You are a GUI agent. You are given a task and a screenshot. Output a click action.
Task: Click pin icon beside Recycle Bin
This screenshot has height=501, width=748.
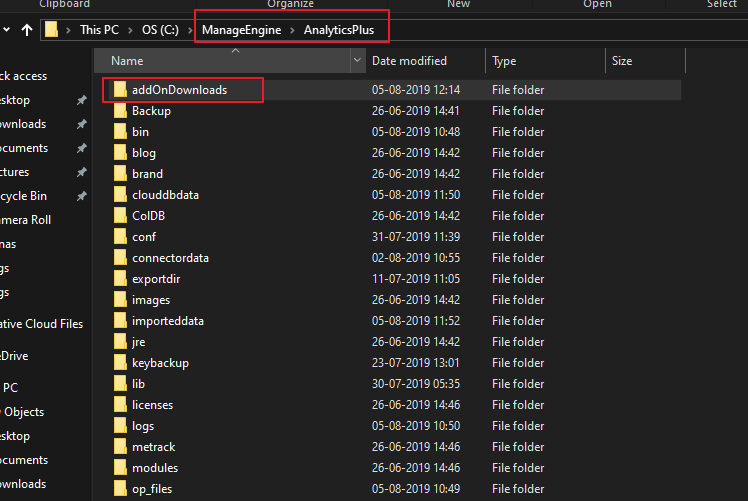click(x=82, y=196)
